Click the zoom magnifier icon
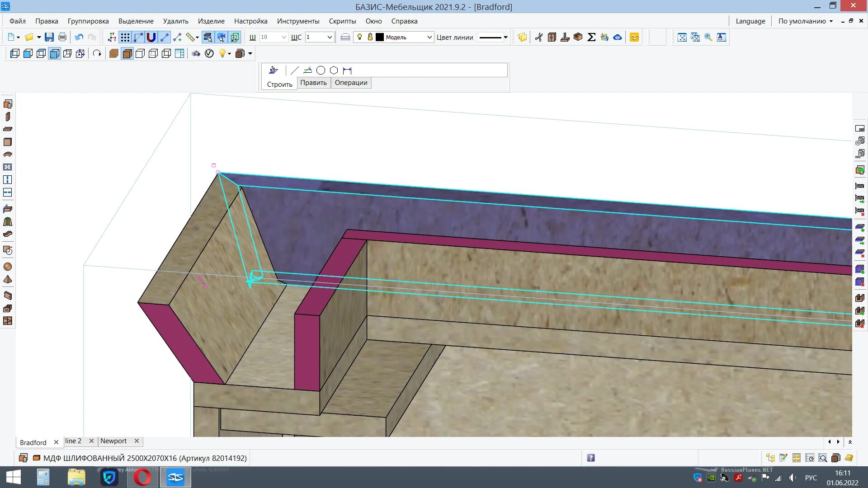This screenshot has height=488, width=868. [x=708, y=38]
